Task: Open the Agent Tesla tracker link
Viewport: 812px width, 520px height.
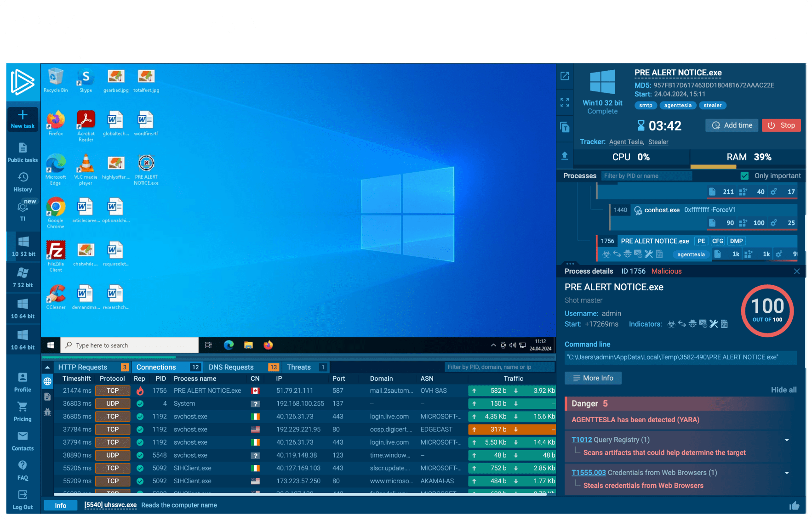Action: tap(626, 142)
